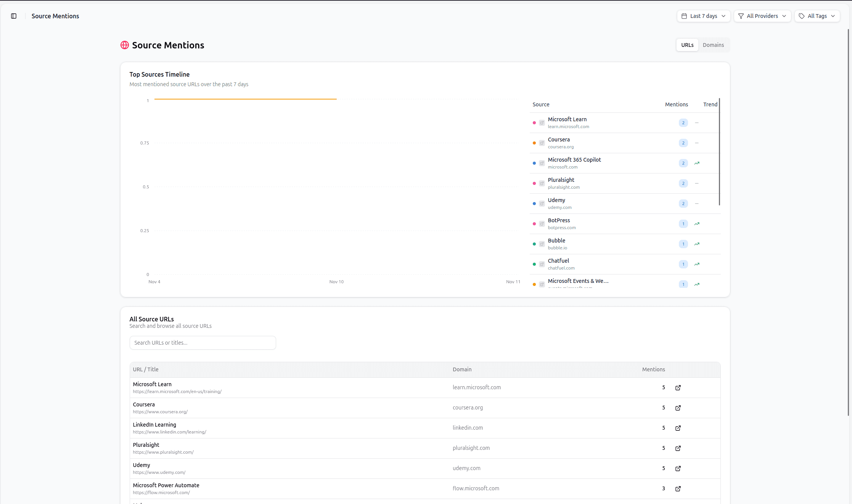Switch to the Domains tab
The width and height of the screenshot is (852, 504).
pyautogui.click(x=713, y=45)
